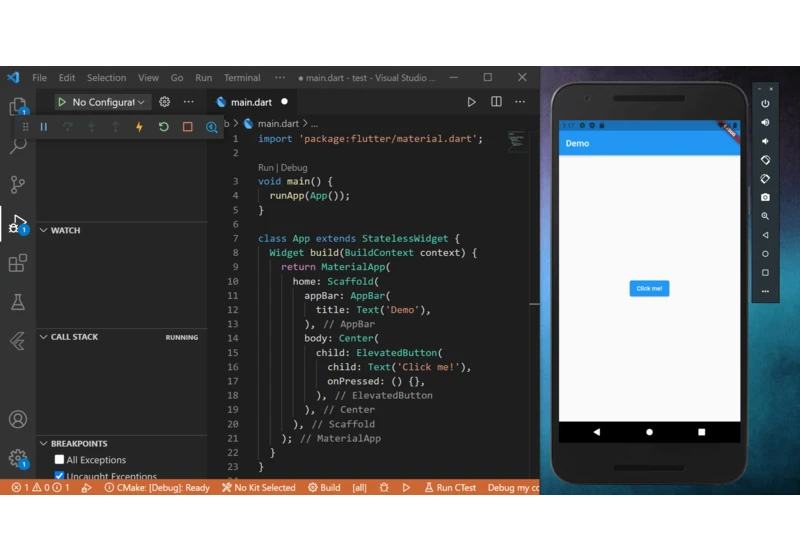Click CMake: [Debug]: Ready status item

pyautogui.click(x=157, y=488)
